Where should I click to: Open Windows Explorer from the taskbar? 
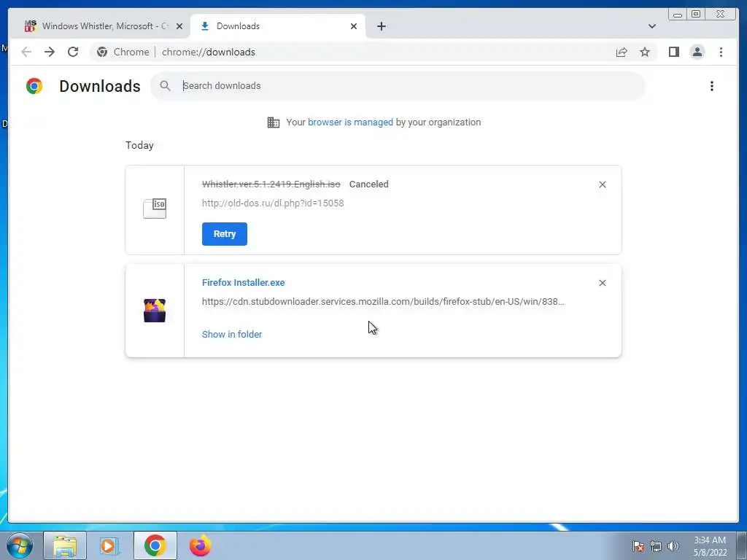click(65, 545)
